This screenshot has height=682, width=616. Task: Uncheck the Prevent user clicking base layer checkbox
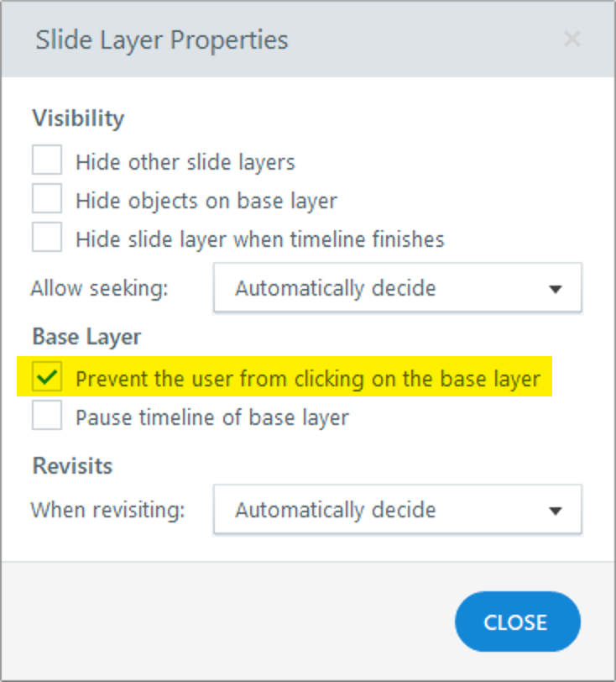(47, 378)
